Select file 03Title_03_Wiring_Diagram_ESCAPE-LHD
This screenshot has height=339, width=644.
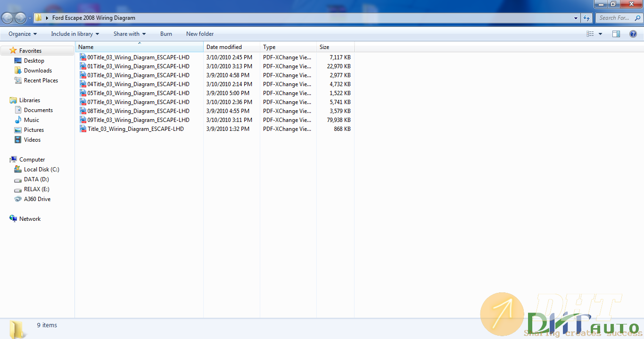pyautogui.click(x=138, y=75)
